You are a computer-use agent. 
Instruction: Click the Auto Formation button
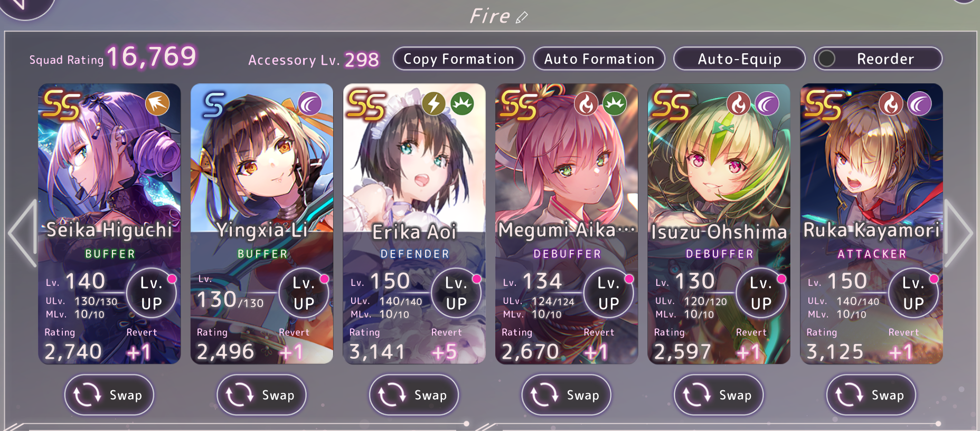pyautogui.click(x=599, y=59)
